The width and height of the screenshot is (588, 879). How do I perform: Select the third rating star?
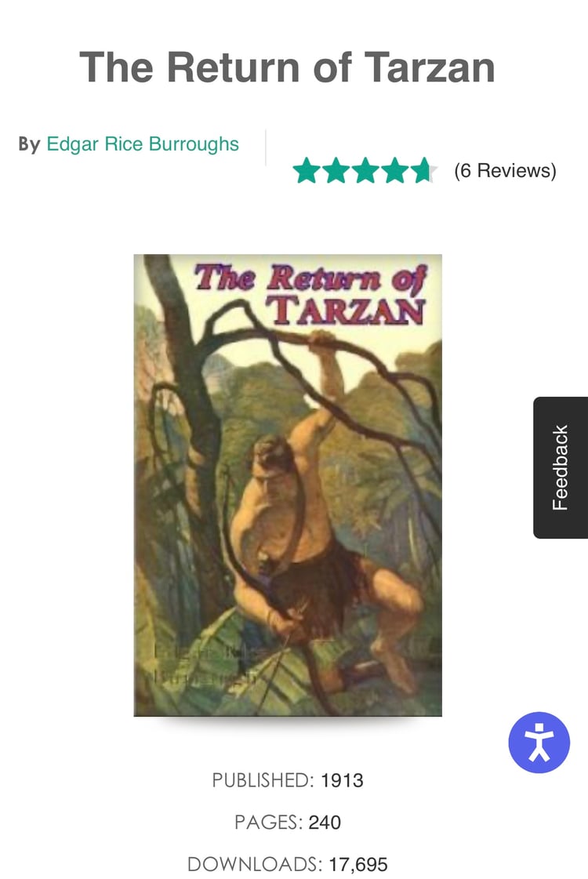click(x=365, y=170)
